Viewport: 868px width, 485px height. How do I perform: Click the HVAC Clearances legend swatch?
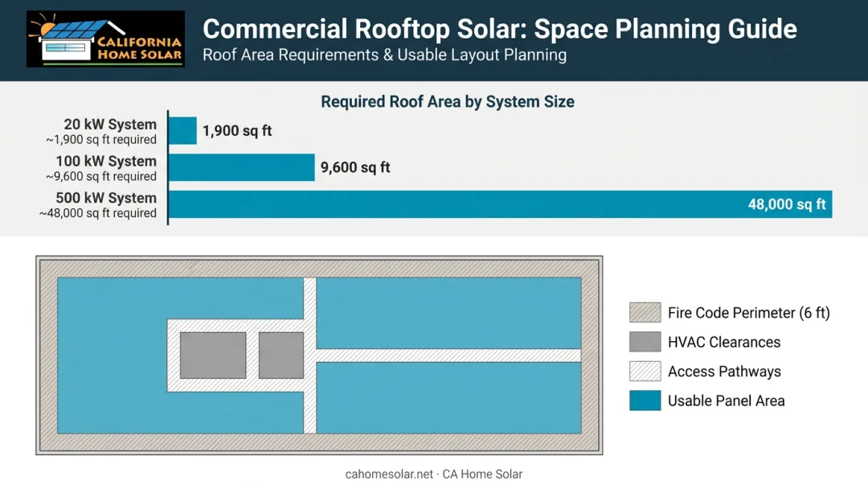pos(645,342)
